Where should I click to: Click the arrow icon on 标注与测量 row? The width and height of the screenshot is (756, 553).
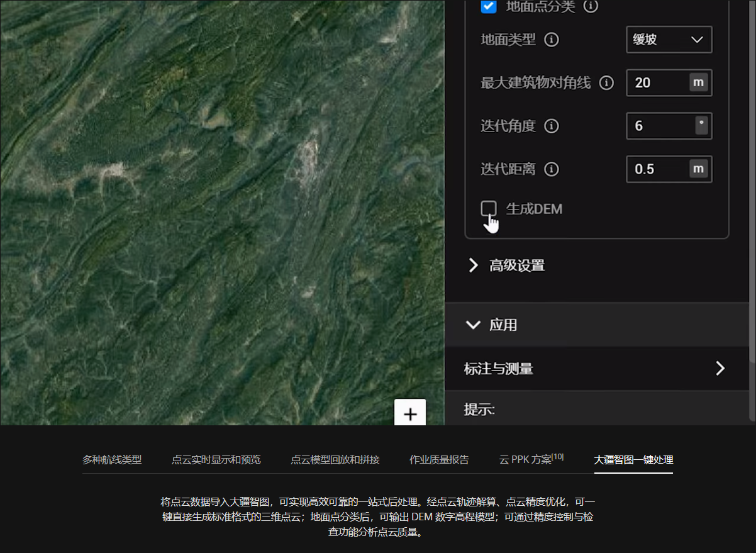pos(720,369)
